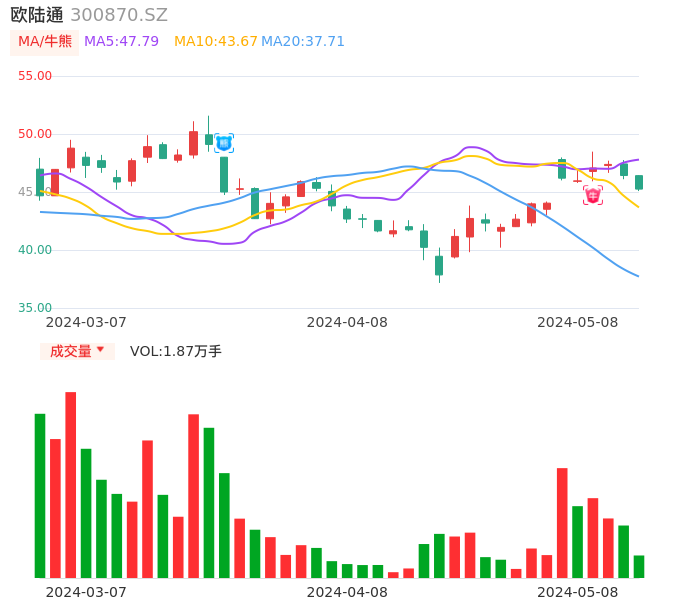Expand the 成交量 indicator dropdown
This screenshot has width=686, height=606.
tap(77, 351)
